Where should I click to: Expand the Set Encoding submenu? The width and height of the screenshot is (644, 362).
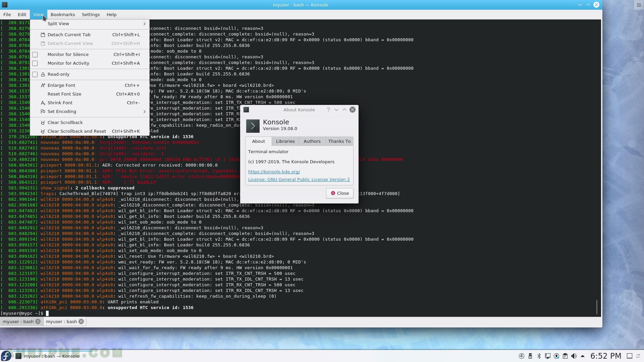point(90,112)
